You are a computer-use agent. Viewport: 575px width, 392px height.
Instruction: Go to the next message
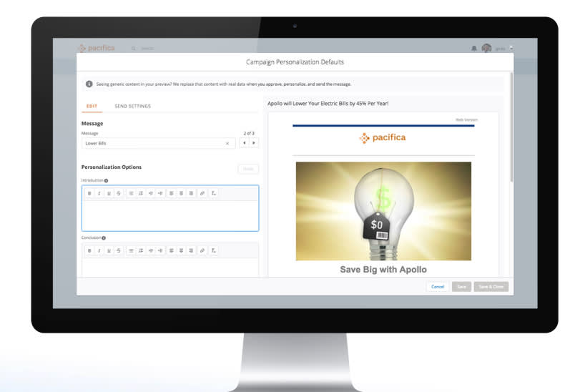point(254,143)
